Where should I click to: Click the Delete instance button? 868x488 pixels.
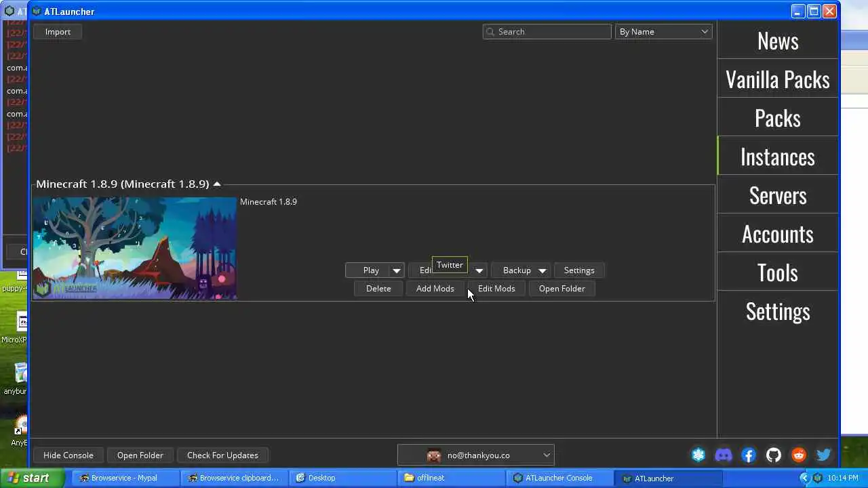tap(378, 289)
